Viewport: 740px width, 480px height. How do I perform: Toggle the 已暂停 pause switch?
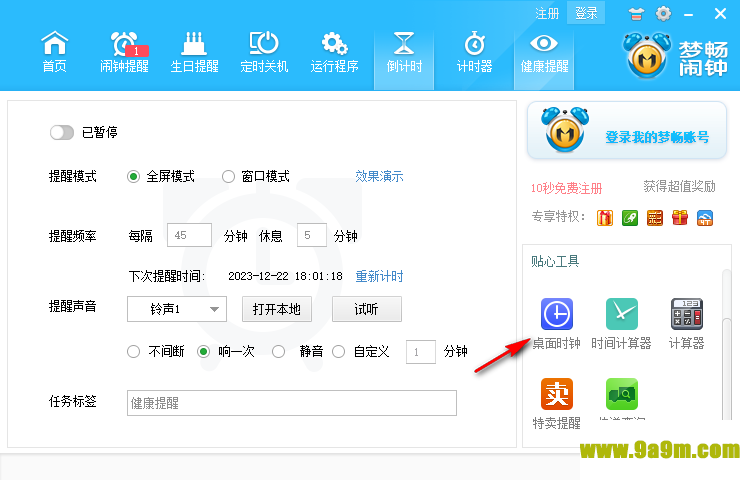62,133
